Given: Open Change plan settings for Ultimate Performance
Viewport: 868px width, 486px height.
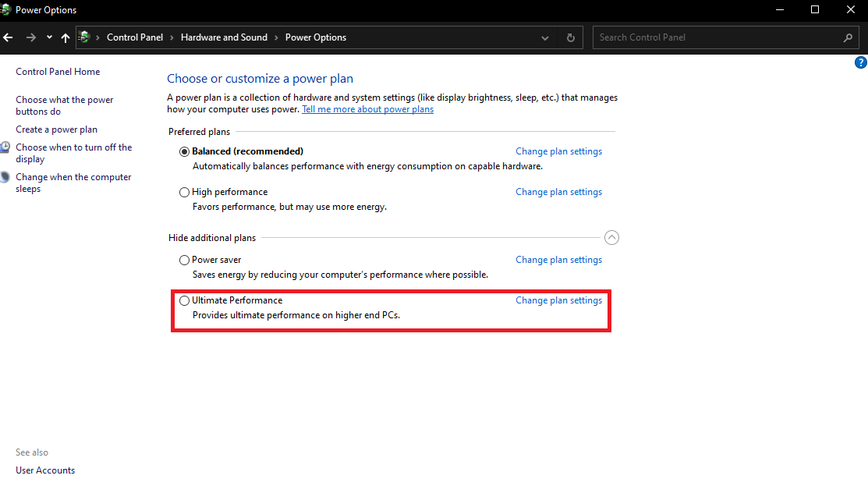Looking at the screenshot, I should 558,300.
